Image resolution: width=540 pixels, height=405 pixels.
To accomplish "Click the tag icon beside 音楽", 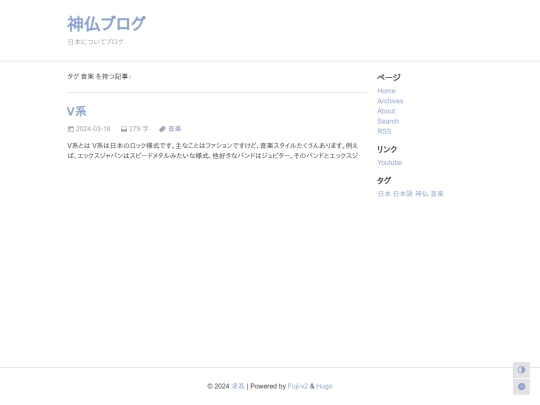I will pos(162,129).
